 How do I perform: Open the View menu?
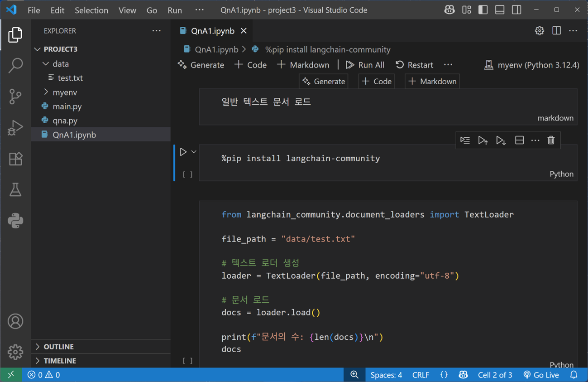[127, 10]
